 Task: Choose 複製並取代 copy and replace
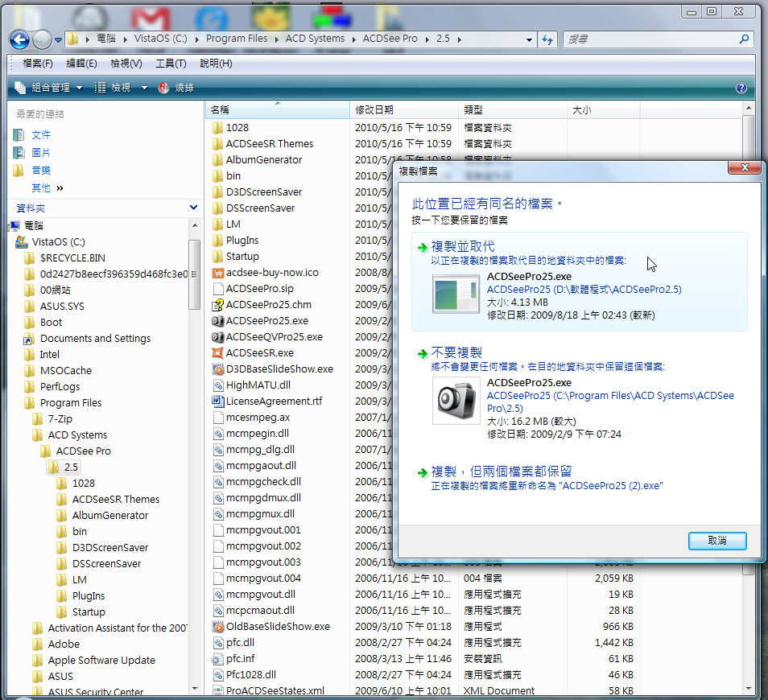coord(580,282)
